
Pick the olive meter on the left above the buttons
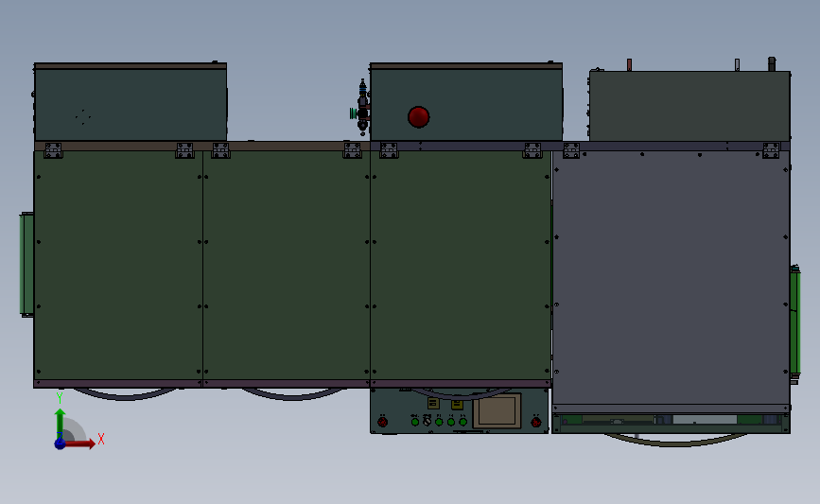pyautogui.click(x=433, y=403)
